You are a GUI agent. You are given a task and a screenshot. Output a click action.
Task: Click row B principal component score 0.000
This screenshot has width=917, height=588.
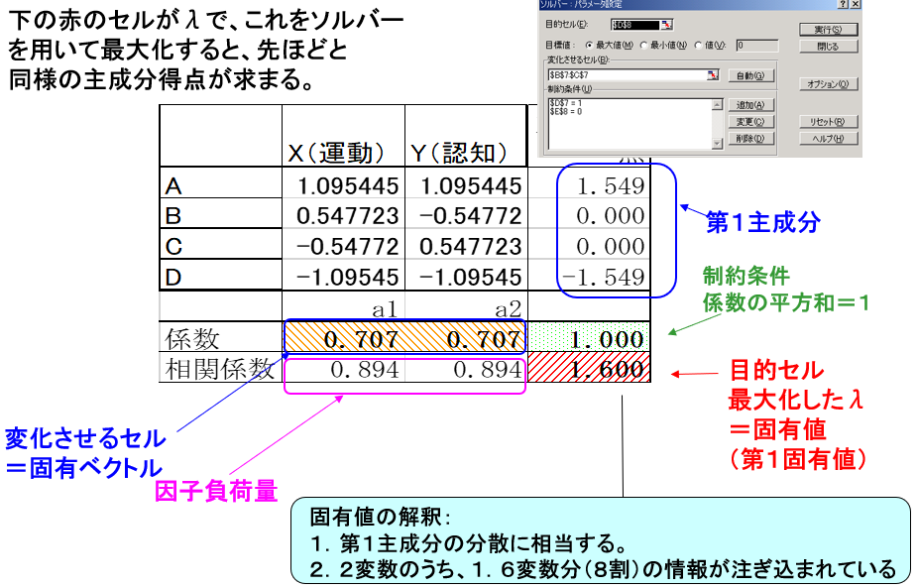point(590,215)
